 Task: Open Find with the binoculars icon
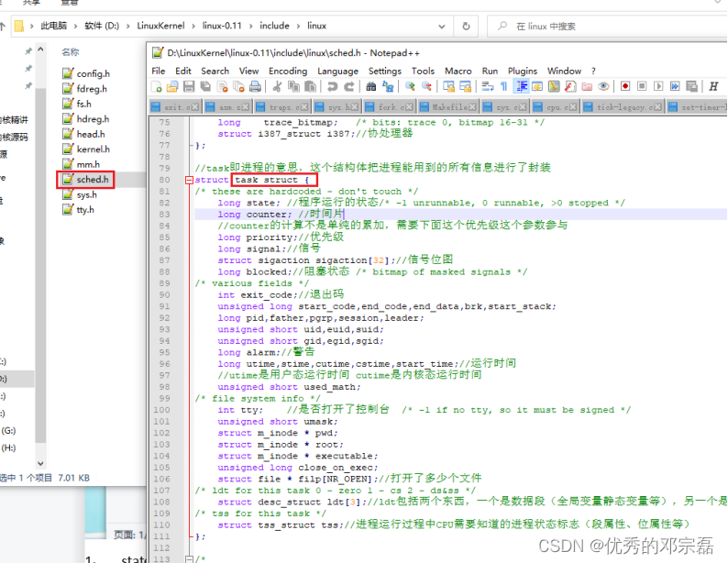coord(371,86)
